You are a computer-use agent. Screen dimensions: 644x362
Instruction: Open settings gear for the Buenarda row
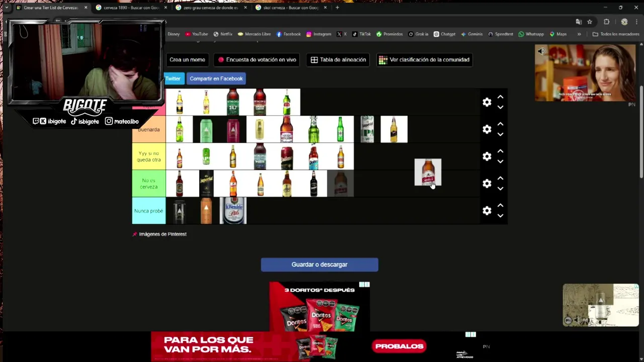[487, 129]
